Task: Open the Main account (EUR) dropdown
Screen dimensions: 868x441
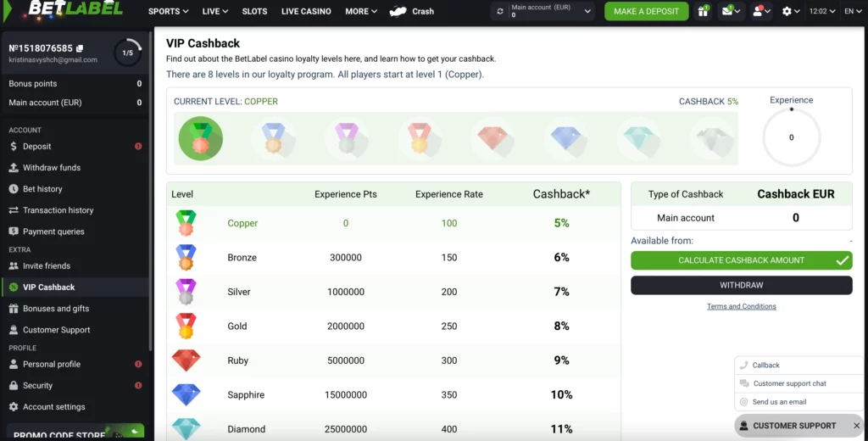Action: (x=542, y=11)
